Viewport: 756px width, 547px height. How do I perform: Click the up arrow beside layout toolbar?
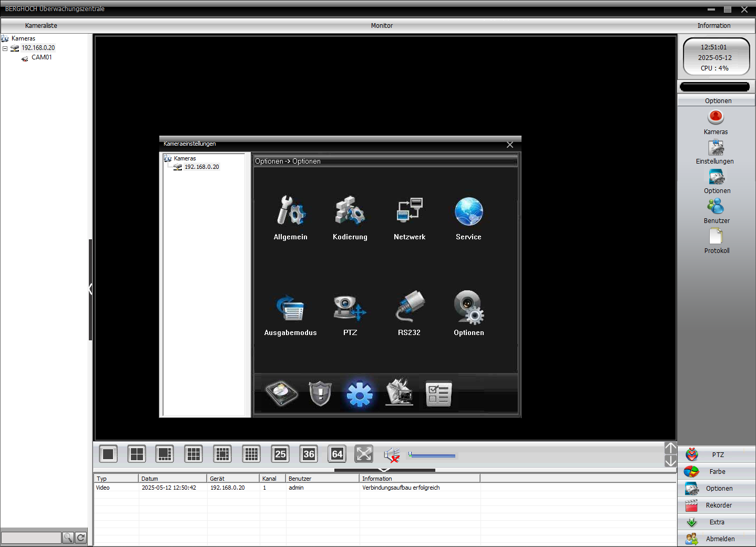pos(671,448)
